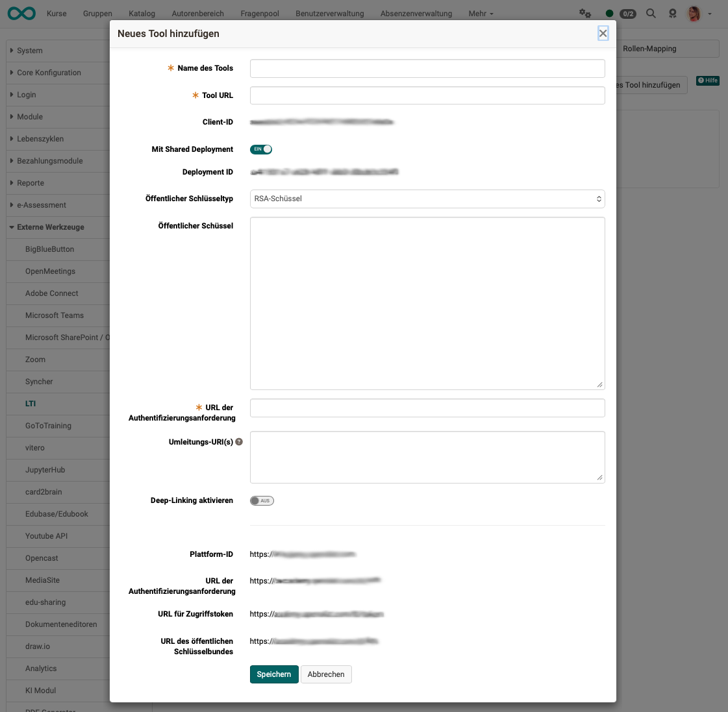Screen dimensions: 728x712
Task: Expand the Mehr menu
Action: [480, 13]
